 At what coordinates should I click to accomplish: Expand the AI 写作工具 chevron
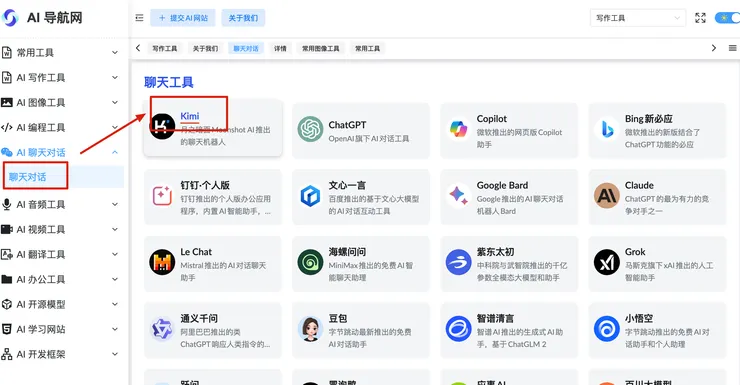tap(115, 77)
